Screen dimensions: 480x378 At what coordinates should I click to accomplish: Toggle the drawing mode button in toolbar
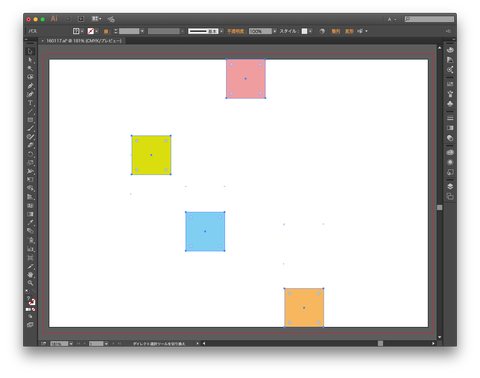30,316
